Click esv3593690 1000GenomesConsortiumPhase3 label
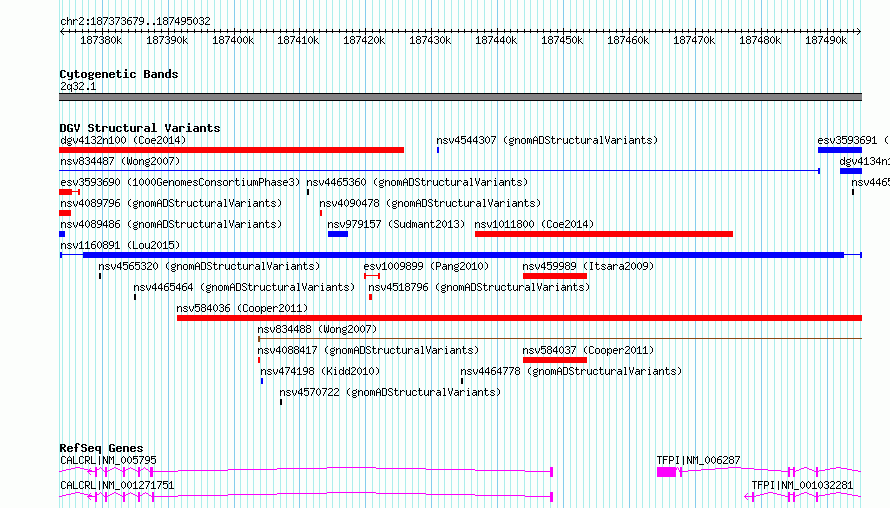The height and width of the screenshot is (508, 890). (x=180, y=182)
